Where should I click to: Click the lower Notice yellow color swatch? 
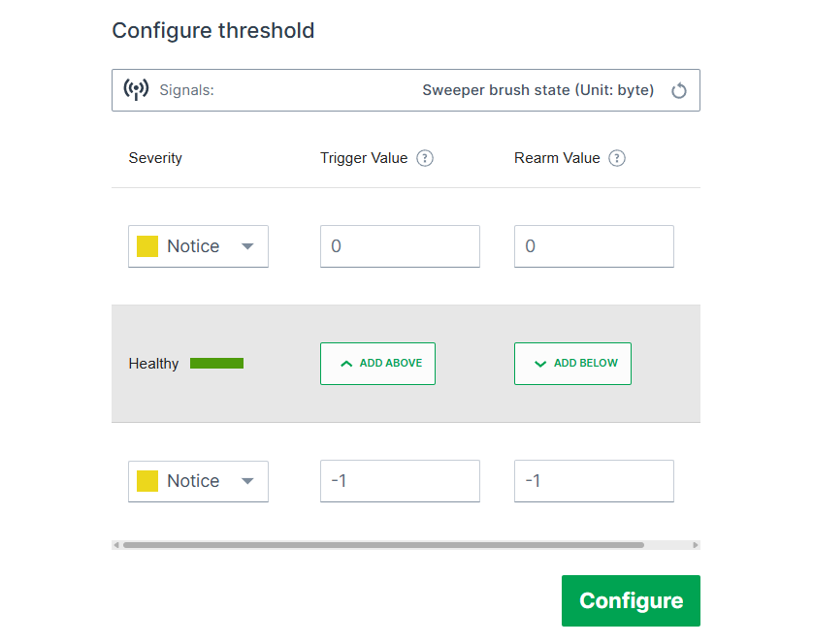(147, 481)
